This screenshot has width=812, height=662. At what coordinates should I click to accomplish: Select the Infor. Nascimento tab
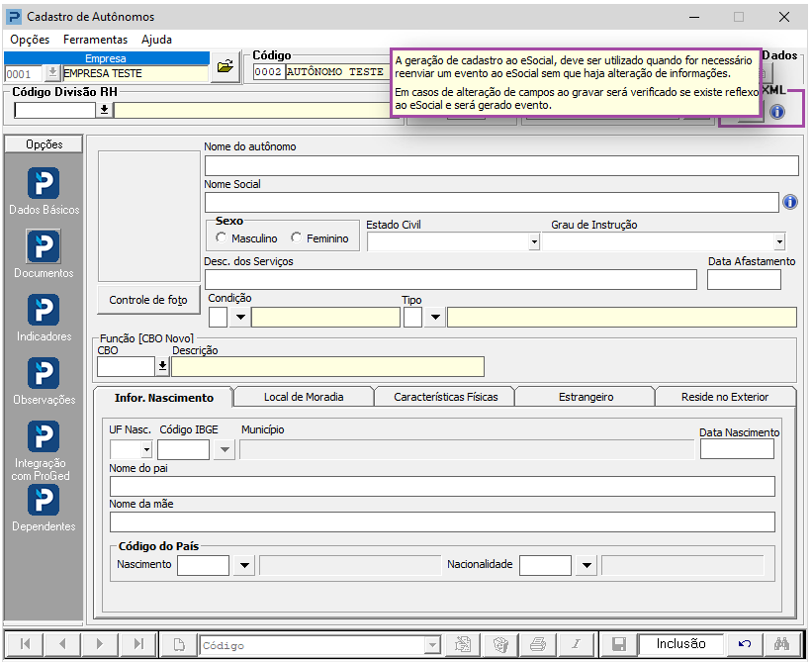click(163, 398)
